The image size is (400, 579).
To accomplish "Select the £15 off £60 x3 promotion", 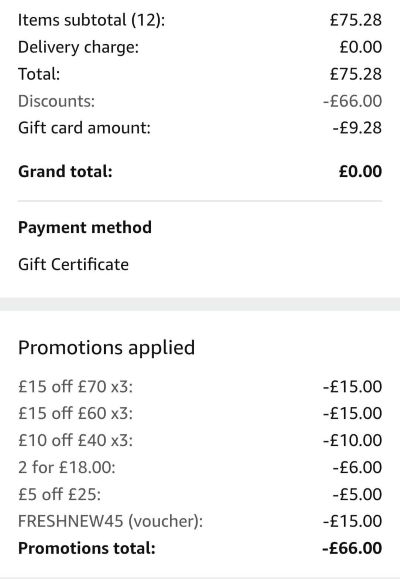I will pyautogui.click(x=75, y=413).
